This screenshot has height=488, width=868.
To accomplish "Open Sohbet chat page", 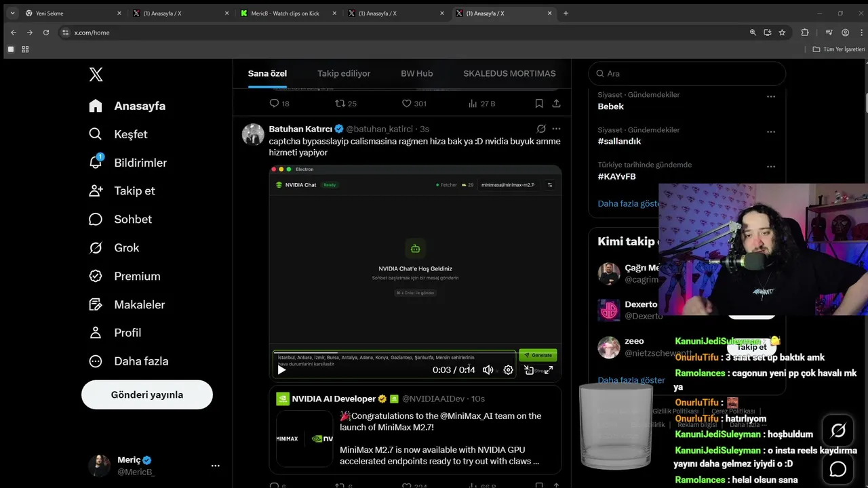I will click(120, 219).
